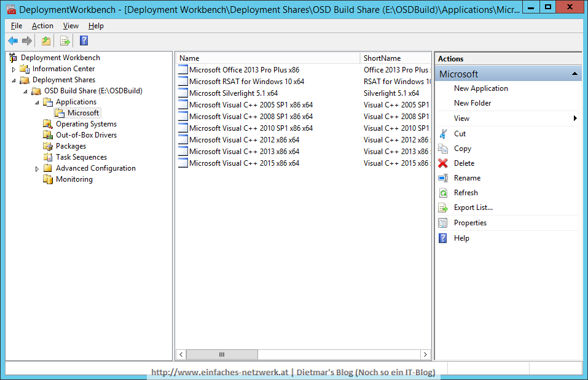Viewport: 588px width, 380px height.
Task: Open the Help menu in menu bar
Action: pos(96,26)
